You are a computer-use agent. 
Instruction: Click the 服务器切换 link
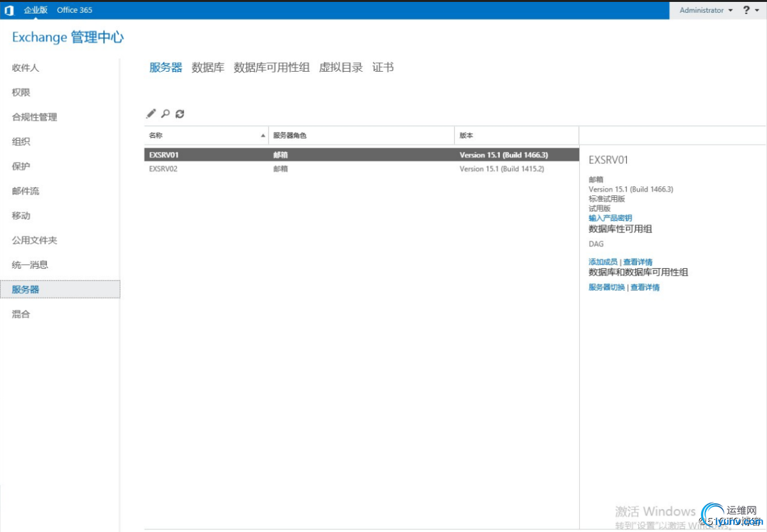click(607, 287)
